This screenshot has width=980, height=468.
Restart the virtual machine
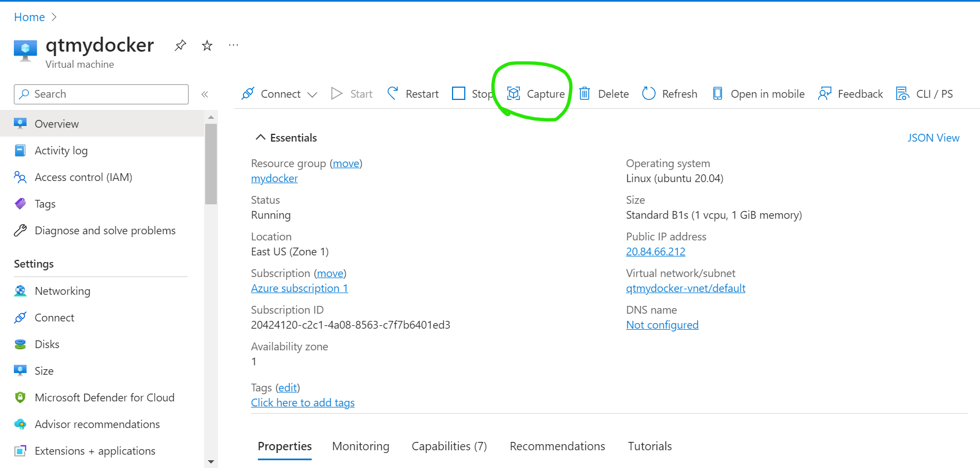tap(413, 94)
